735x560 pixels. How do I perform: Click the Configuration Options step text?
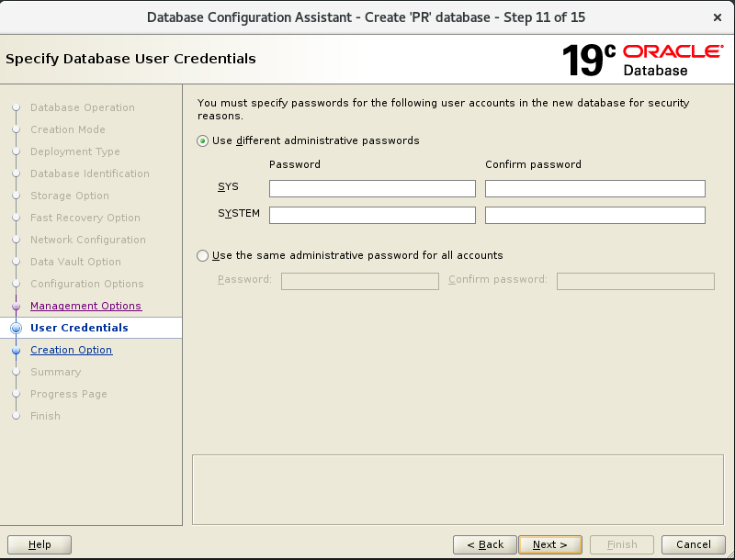[x=87, y=284]
